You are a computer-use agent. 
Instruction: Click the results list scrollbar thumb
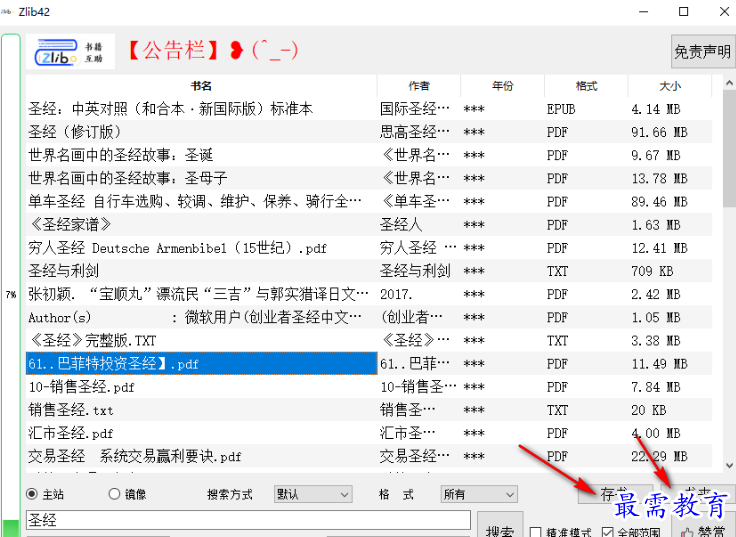(x=729, y=149)
